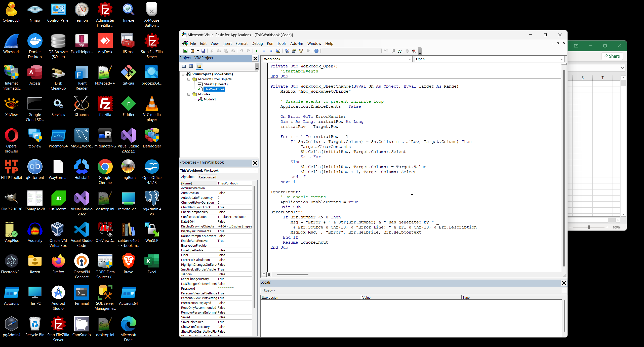Click the View Microsoft Excel toolbar icon

pyautogui.click(x=185, y=51)
